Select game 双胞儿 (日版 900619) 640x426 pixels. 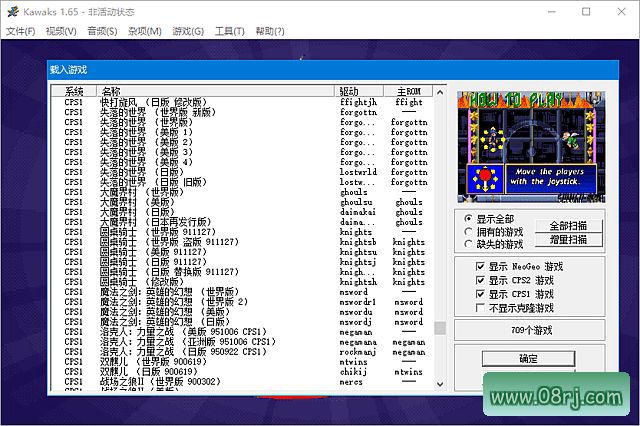click(x=242, y=372)
